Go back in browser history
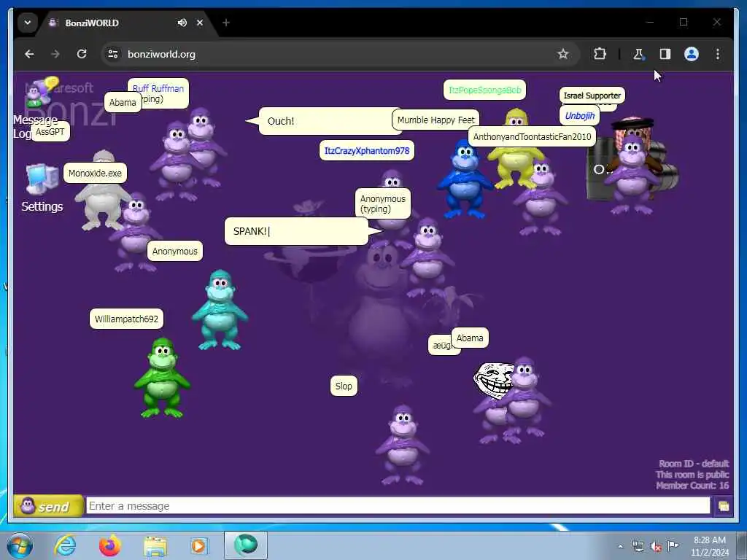The height and width of the screenshot is (560, 747). tap(29, 54)
